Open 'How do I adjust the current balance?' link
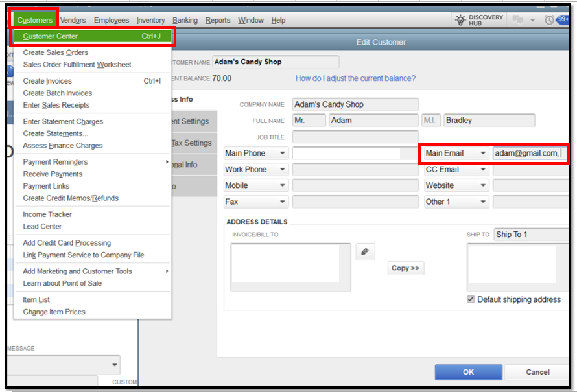 [355, 78]
